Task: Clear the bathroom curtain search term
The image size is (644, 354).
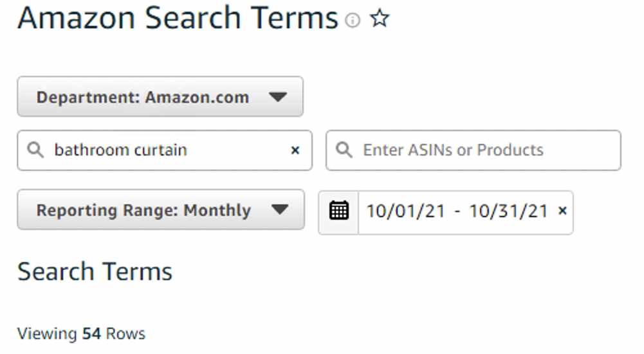Action: click(295, 150)
